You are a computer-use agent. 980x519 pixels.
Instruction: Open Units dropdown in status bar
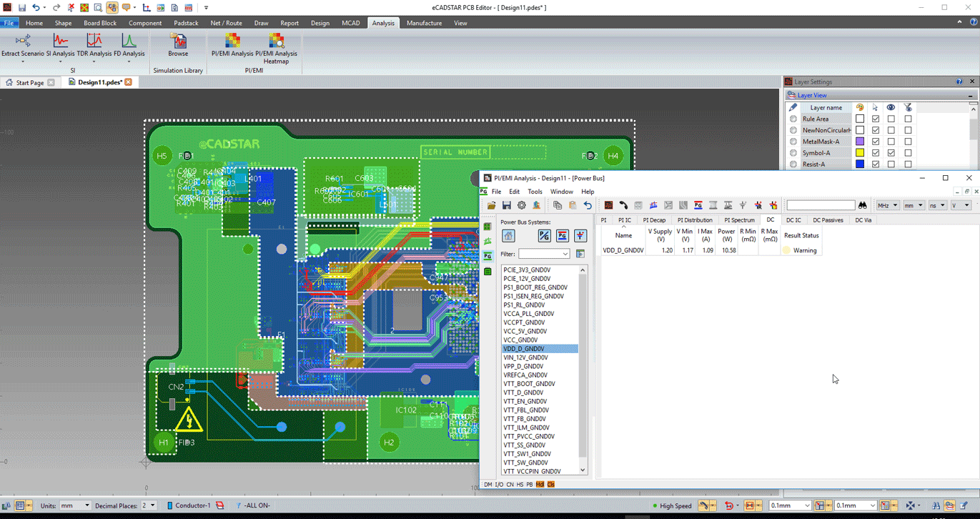87,505
